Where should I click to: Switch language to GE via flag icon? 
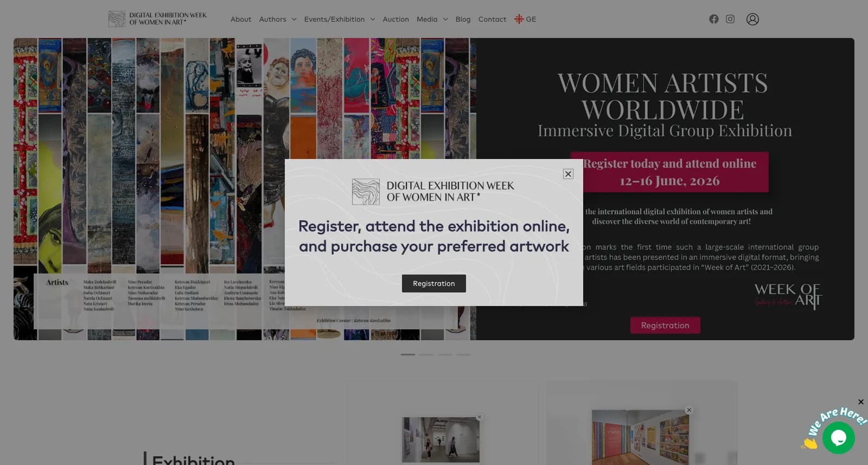(525, 19)
